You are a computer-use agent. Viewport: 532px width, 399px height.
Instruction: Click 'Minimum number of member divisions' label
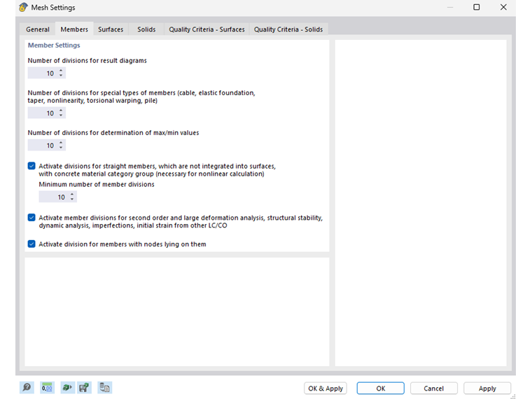pyautogui.click(x=97, y=184)
